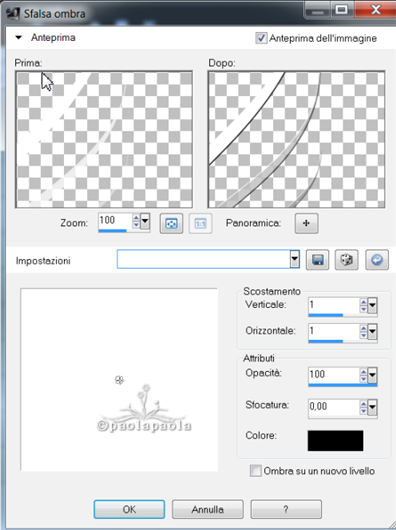Image resolution: width=396 pixels, height=530 pixels.
Task: Collapse the Anteprima section triangle
Action: tap(19, 38)
